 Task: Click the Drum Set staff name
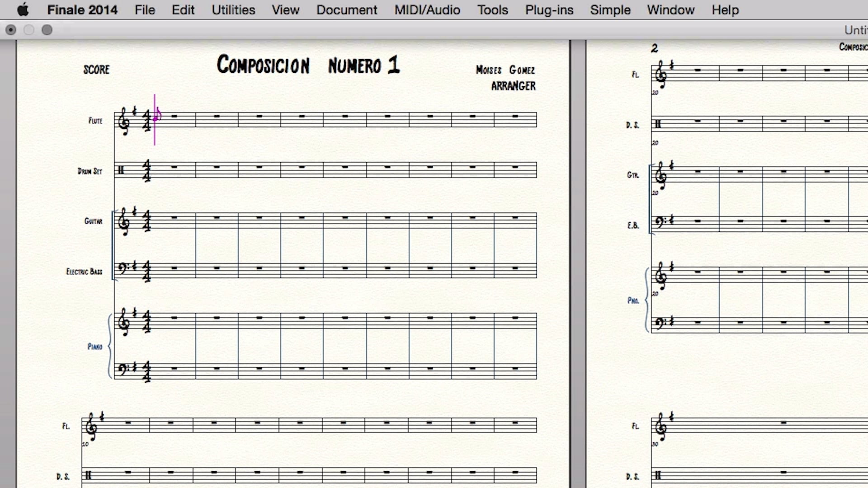coord(90,171)
